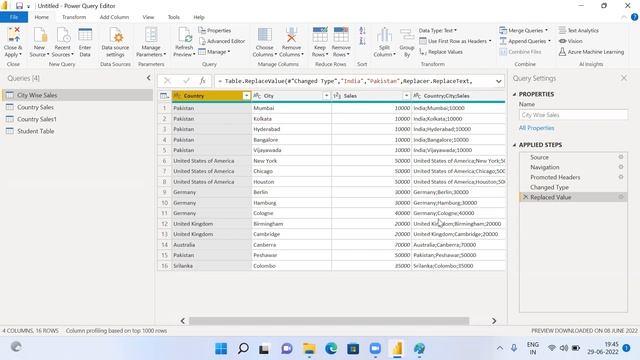Click the Refresh Preview icon

tap(184, 36)
